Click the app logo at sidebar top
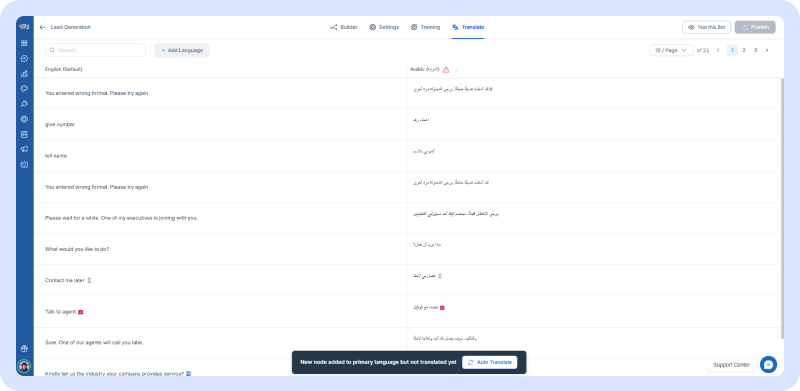This screenshot has width=800, height=391. tap(24, 27)
